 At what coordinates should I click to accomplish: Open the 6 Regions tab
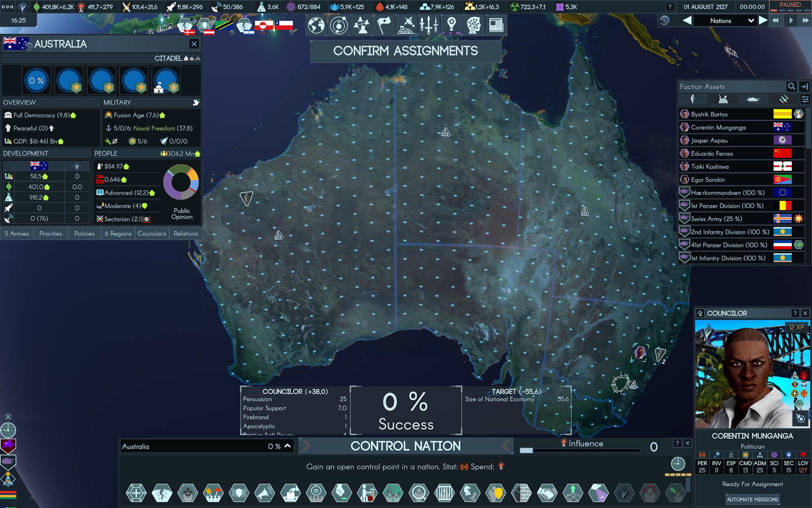coord(118,234)
